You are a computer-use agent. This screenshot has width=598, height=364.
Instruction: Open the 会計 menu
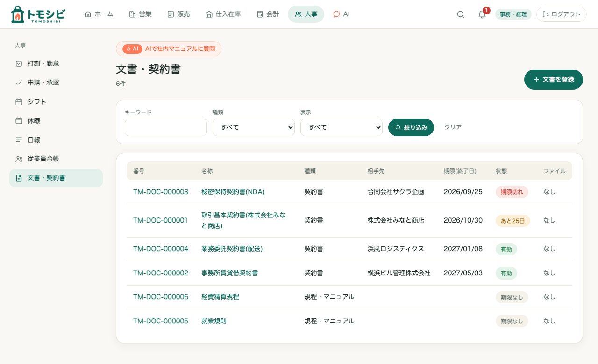(268, 14)
